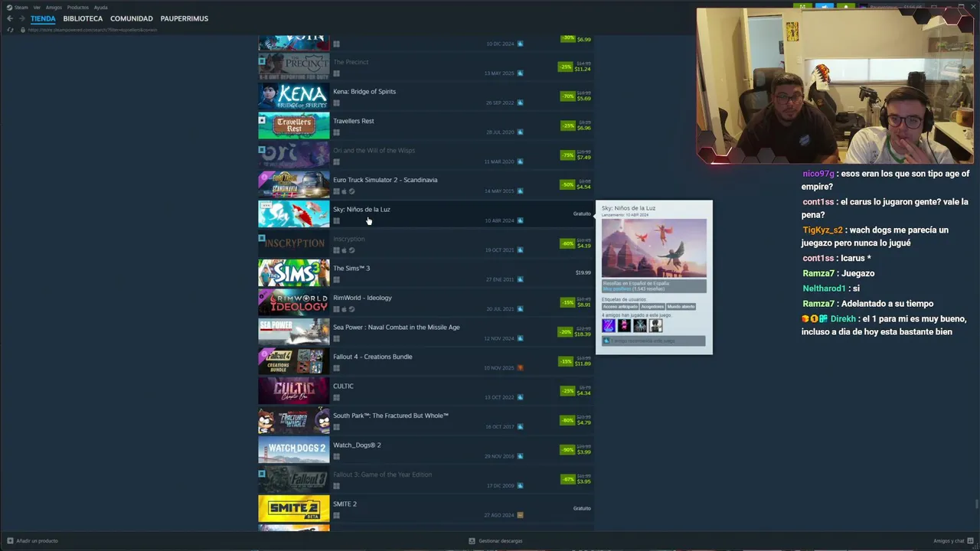
Task: Click the Watch Dogs 2 capsule image
Action: pos(294,450)
